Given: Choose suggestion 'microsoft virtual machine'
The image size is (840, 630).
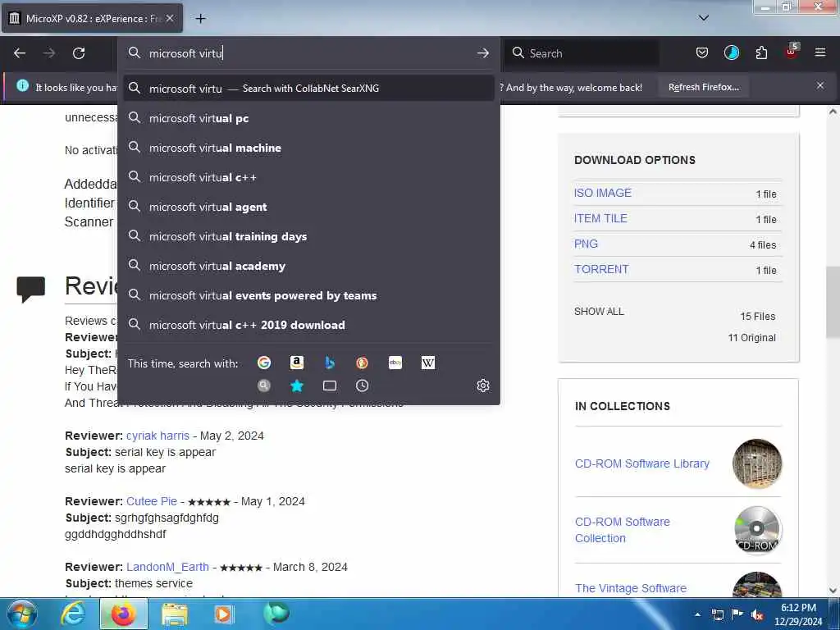Looking at the screenshot, I should 308,148.
